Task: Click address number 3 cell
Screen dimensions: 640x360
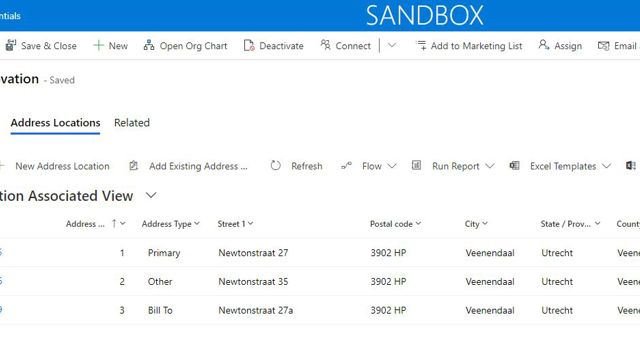Action: [122, 310]
